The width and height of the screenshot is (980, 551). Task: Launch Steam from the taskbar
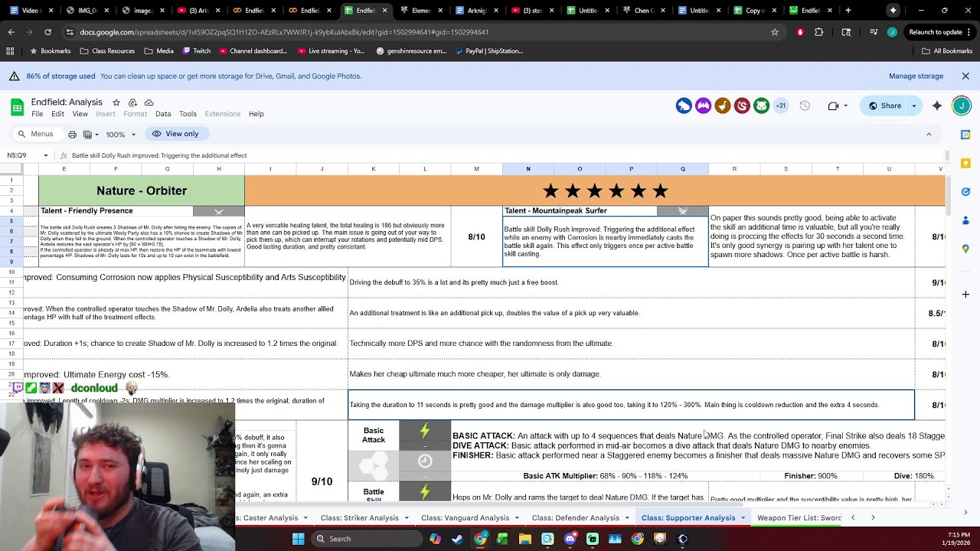point(457,539)
